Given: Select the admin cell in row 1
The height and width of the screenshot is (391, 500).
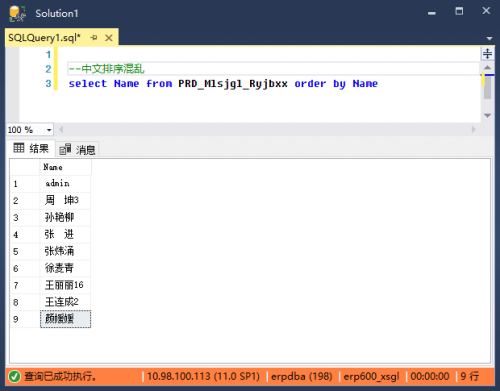Looking at the screenshot, I should pyautogui.click(x=65, y=184).
